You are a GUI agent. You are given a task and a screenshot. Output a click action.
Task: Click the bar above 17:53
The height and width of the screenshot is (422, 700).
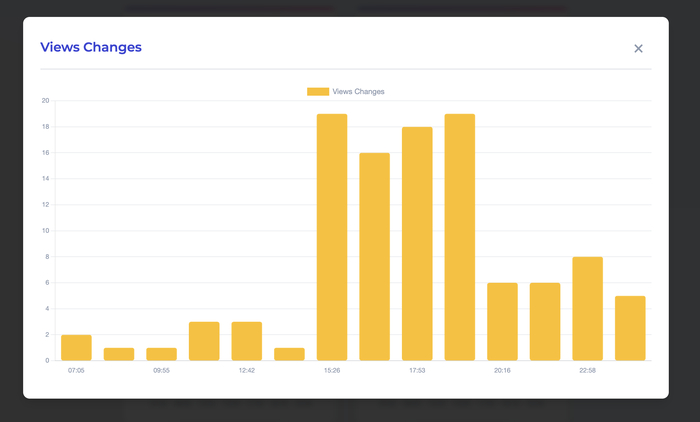click(x=417, y=244)
